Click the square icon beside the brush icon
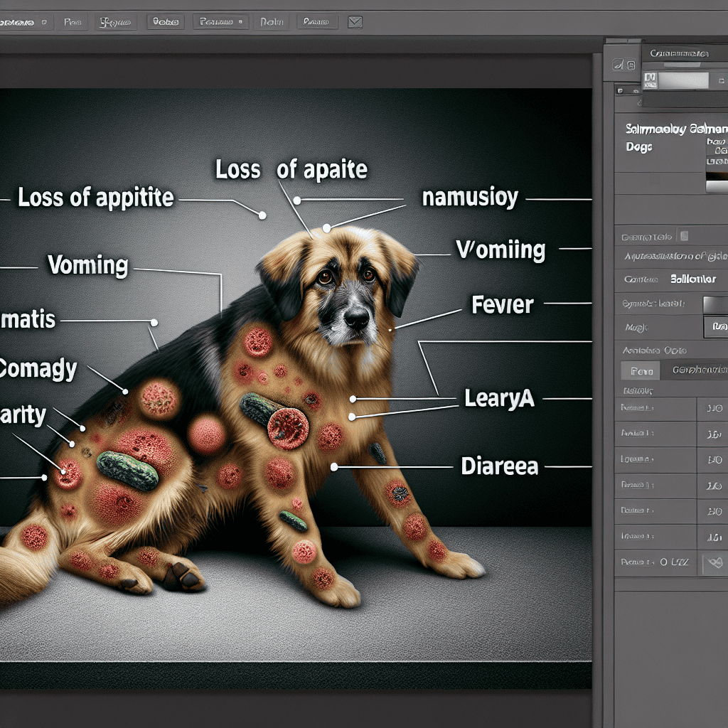 tap(631, 65)
